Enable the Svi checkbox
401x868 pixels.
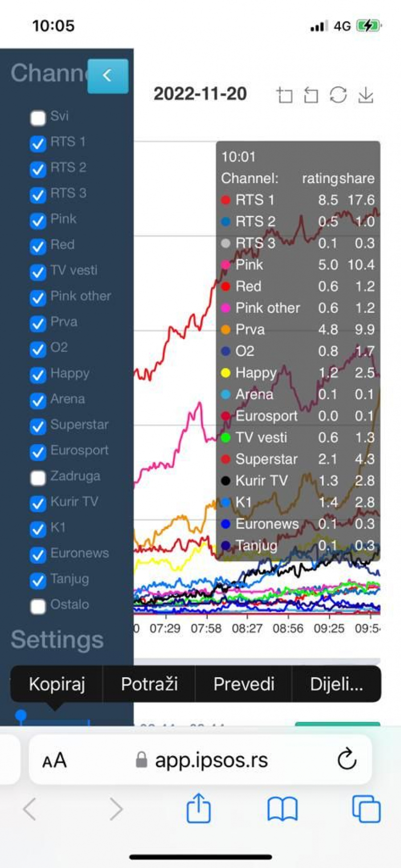pyautogui.click(x=38, y=118)
